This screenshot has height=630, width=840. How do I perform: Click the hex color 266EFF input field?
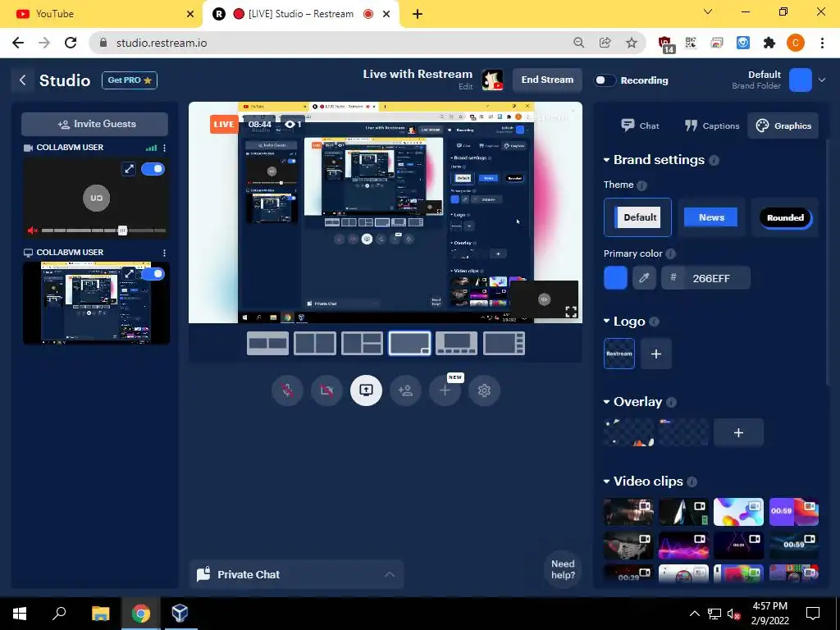706,278
